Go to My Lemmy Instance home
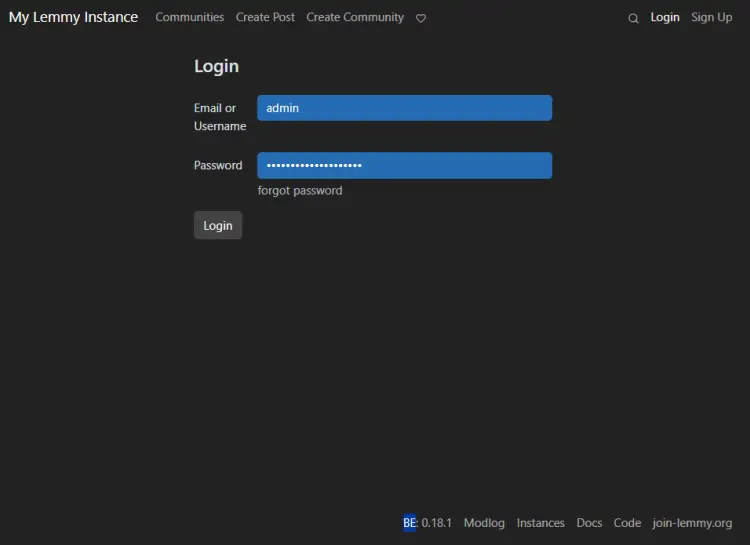This screenshot has height=545, width=750. tap(73, 17)
